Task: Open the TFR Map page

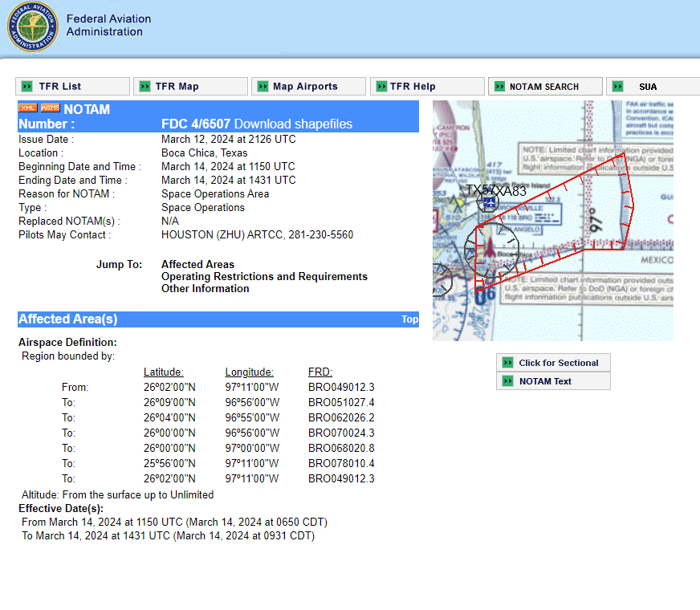Action: point(190,86)
